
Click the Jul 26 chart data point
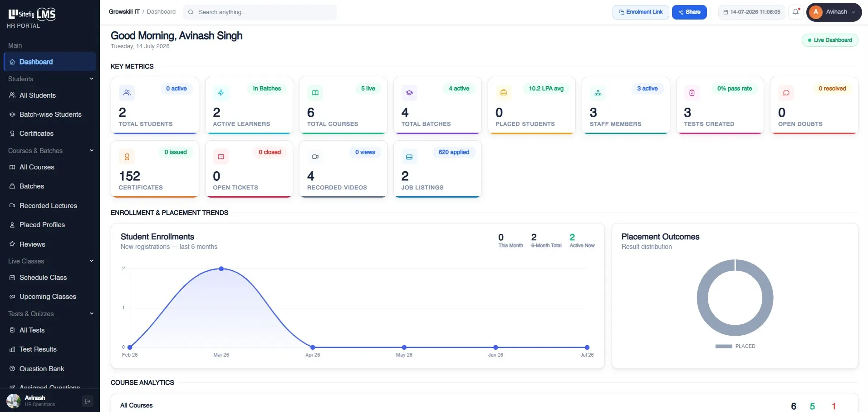click(587, 347)
